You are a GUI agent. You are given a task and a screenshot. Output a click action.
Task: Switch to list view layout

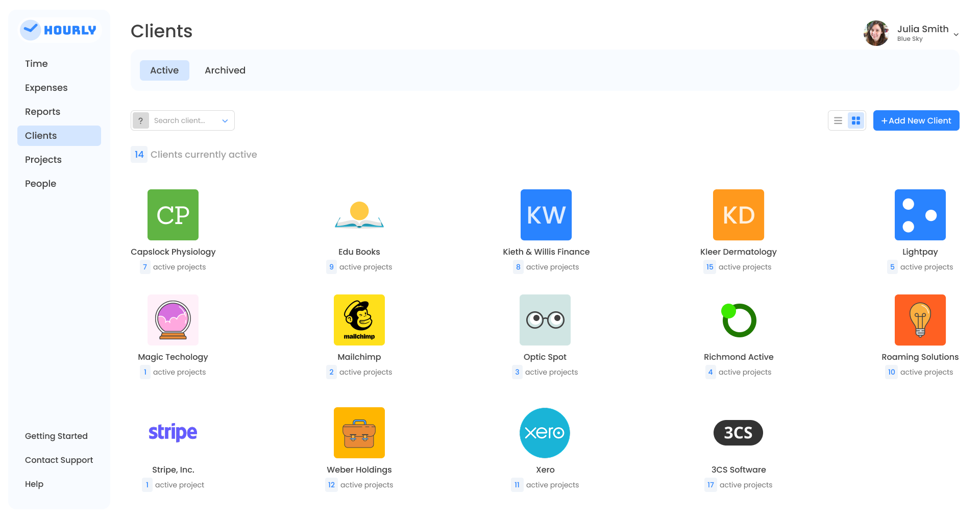(838, 121)
